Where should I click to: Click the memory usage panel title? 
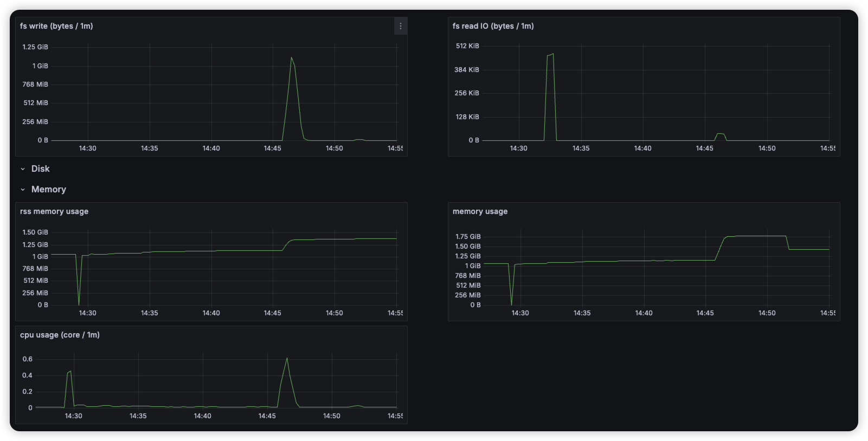tap(480, 211)
